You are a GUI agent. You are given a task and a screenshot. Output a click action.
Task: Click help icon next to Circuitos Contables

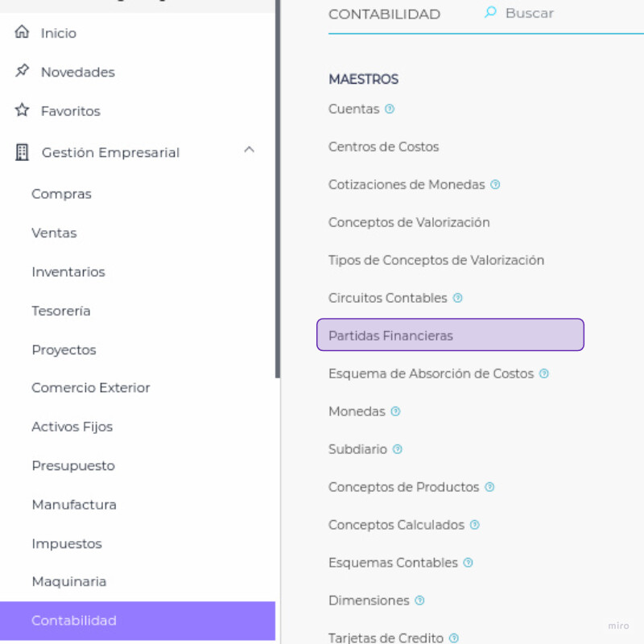(458, 298)
